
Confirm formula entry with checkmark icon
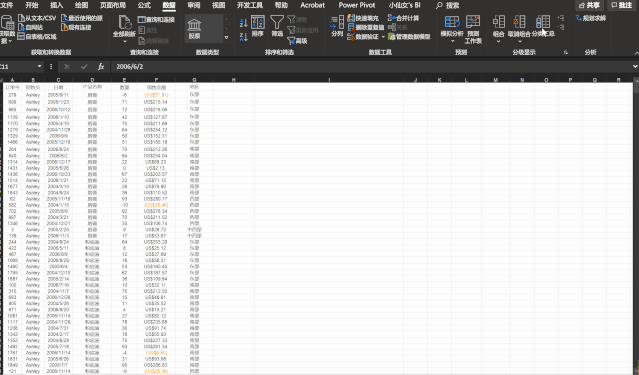(x=84, y=66)
